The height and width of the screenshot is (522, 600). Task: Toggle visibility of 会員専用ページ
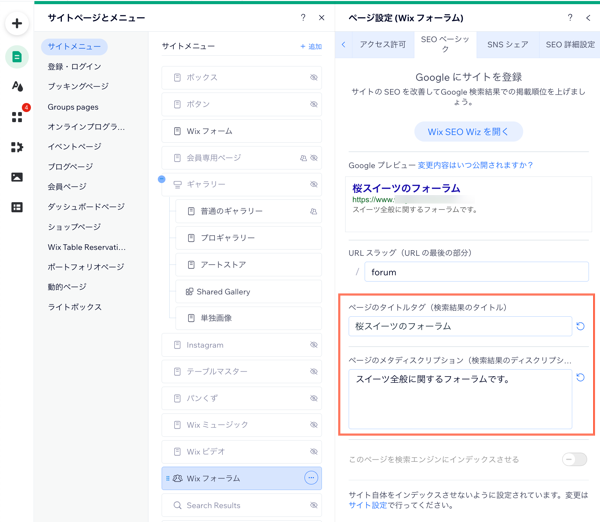point(314,158)
